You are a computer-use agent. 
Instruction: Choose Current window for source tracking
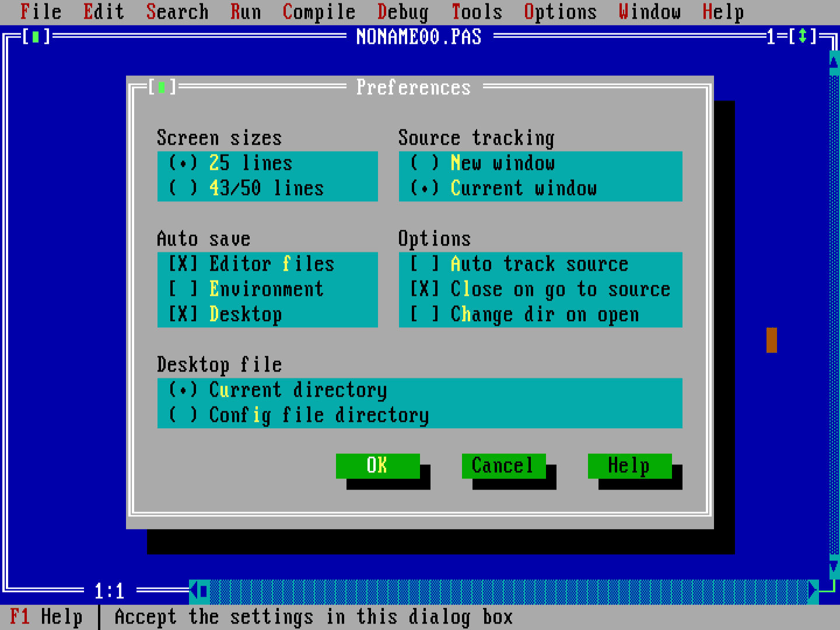(504, 188)
